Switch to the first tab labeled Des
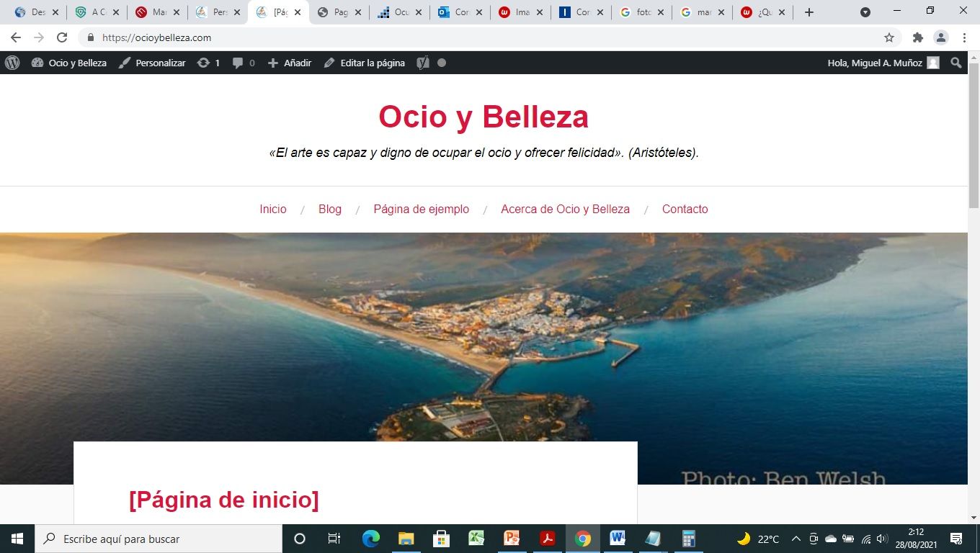 point(36,12)
